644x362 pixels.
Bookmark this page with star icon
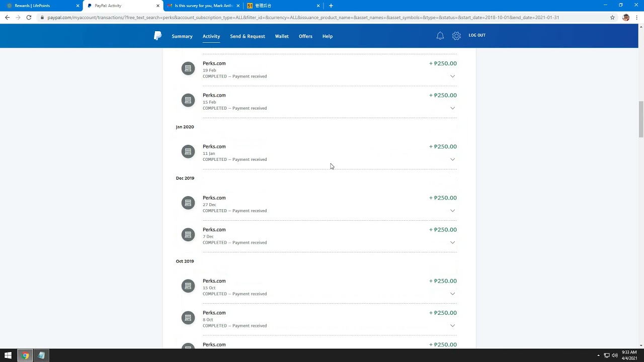coord(612,17)
